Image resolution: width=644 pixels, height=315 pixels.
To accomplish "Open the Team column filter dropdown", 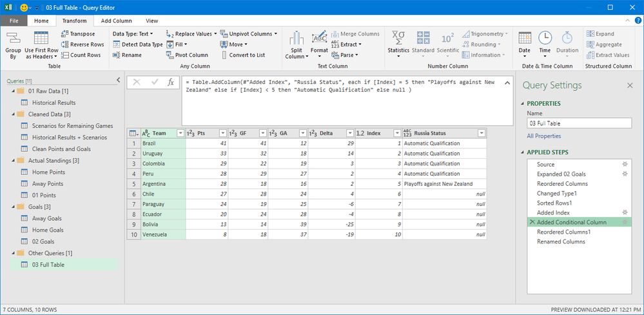I will click(180, 133).
